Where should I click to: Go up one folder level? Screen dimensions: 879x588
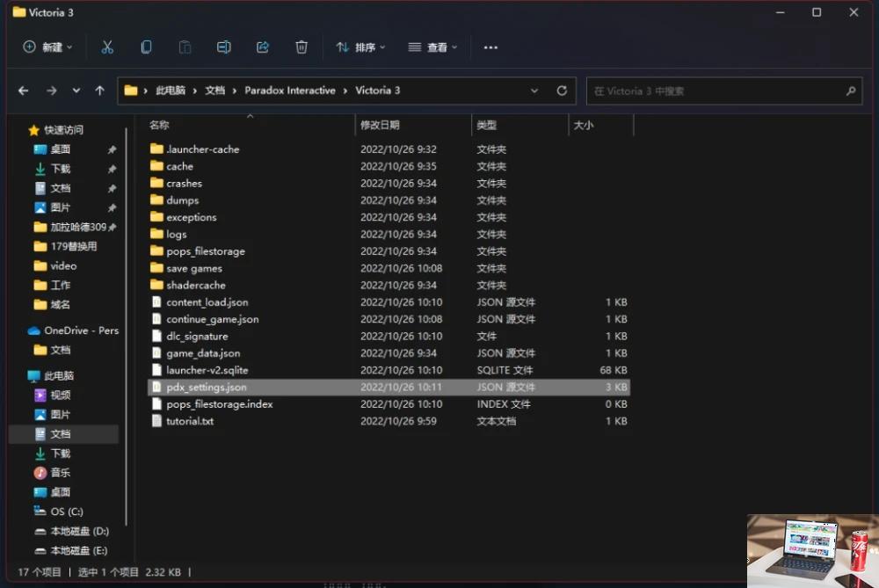pos(100,91)
